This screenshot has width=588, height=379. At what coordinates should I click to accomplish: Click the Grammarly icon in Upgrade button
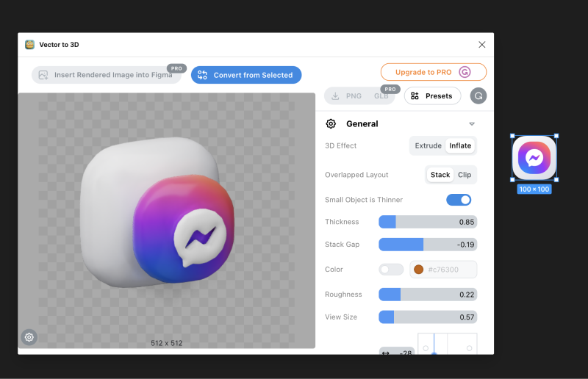tap(465, 72)
